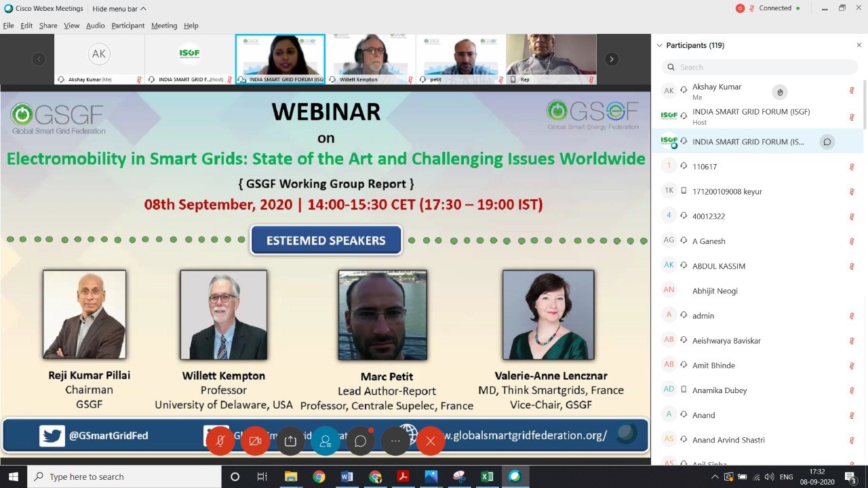Open the Audio menu
The height and width of the screenshot is (488, 868).
pyautogui.click(x=96, y=26)
